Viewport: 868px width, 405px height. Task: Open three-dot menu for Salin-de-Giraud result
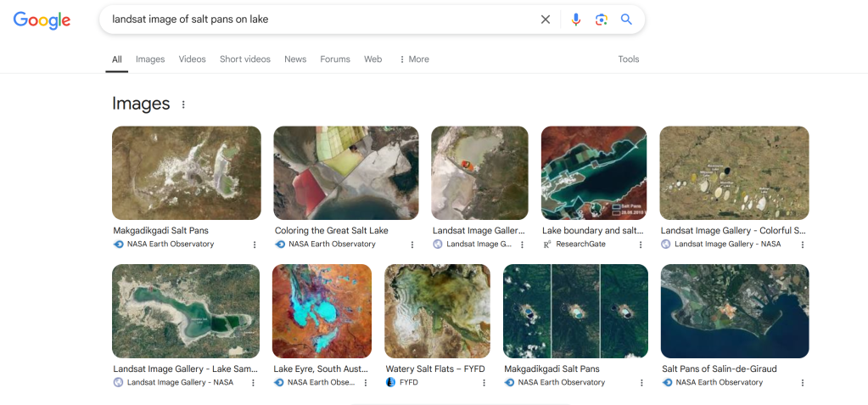click(x=803, y=383)
